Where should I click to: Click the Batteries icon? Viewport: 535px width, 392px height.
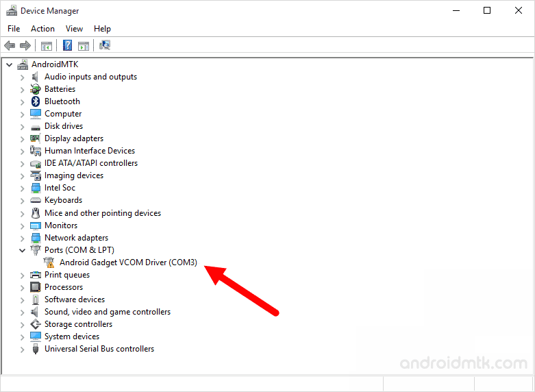click(36, 89)
